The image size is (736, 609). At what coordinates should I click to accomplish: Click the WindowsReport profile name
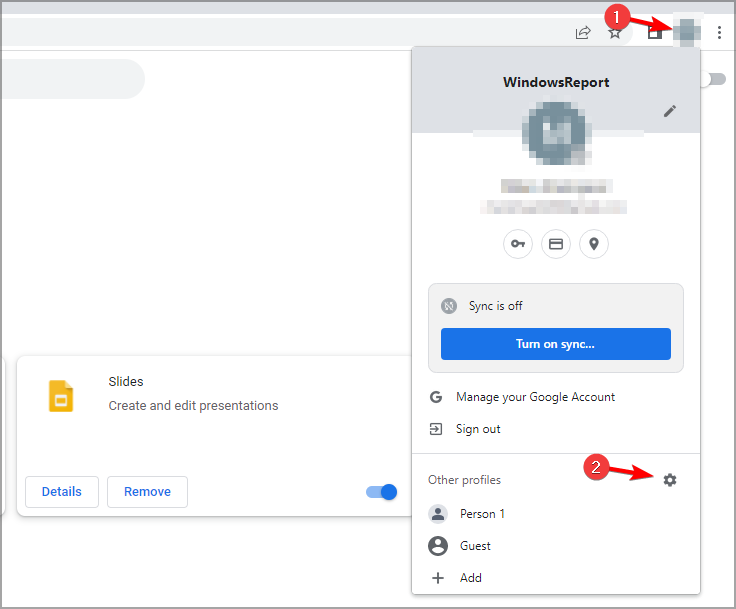click(556, 82)
